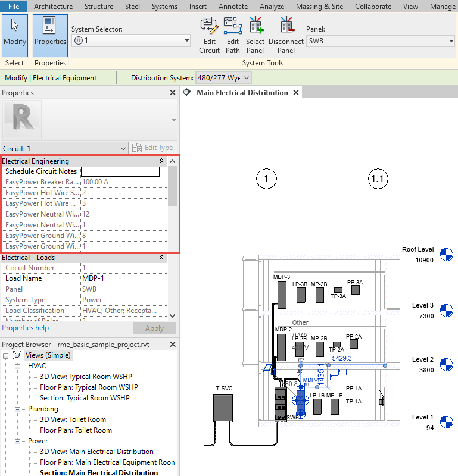
Task: Toggle the Properties palette button
Action: (x=50, y=35)
